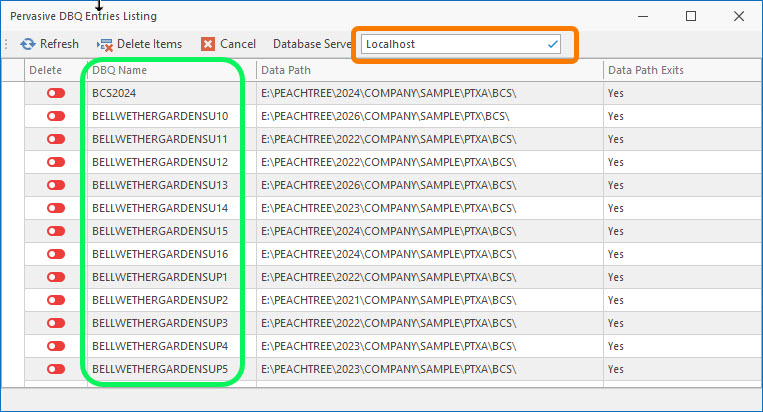
Task: Toggle delete switch for BELLWETHERGARDENSU13
Action: click(x=55, y=185)
